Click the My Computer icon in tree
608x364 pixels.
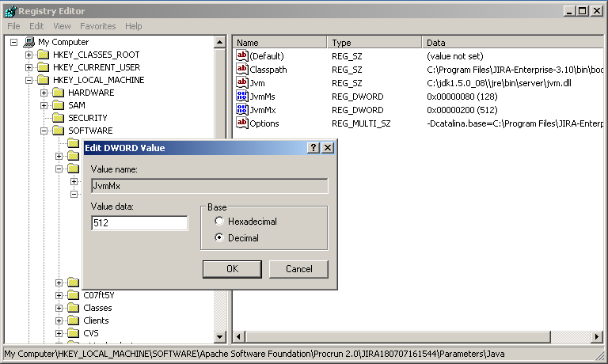pos(29,42)
